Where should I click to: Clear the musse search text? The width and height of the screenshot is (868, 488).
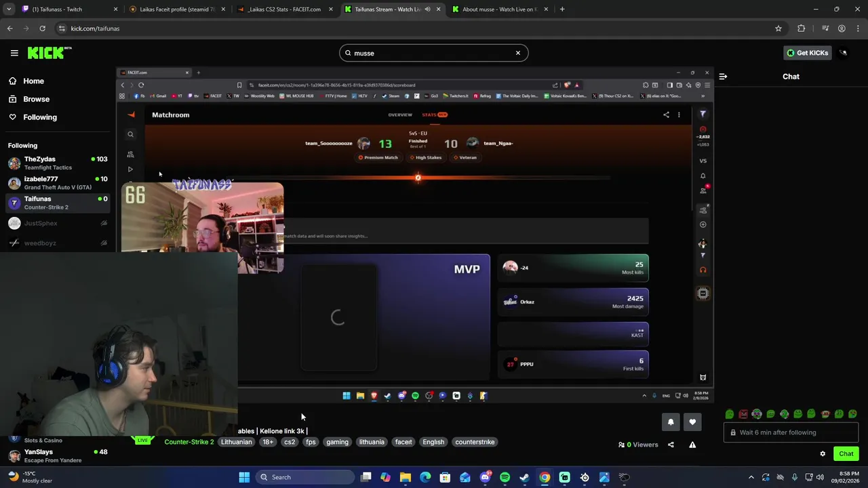tap(517, 53)
